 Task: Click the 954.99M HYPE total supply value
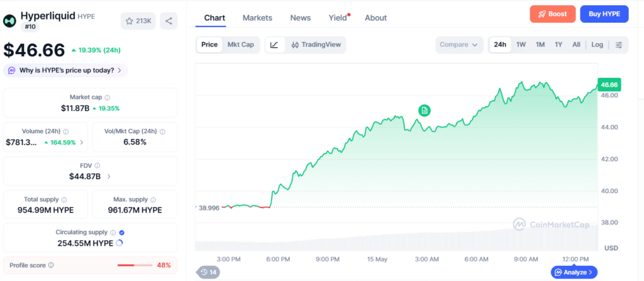(45, 211)
